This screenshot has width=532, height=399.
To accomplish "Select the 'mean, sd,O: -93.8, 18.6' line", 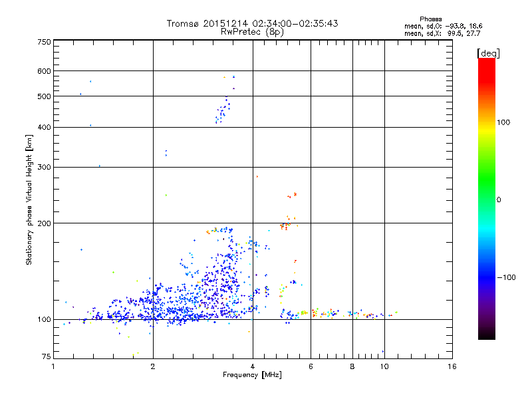I will coord(443,26).
